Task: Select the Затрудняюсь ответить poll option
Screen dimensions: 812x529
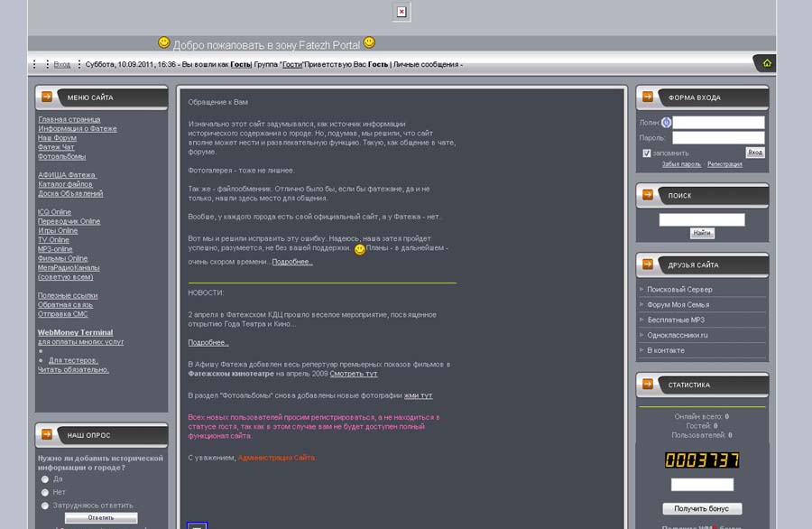Action: click(45, 506)
